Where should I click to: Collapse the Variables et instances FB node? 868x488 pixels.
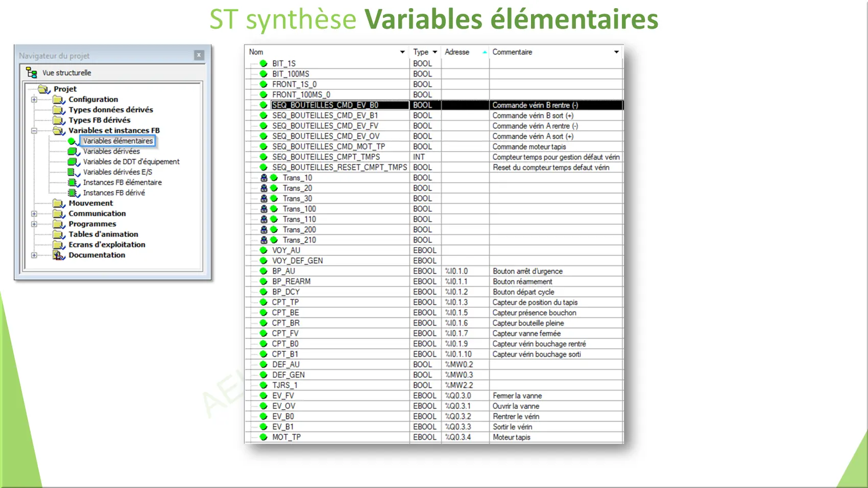click(34, 131)
